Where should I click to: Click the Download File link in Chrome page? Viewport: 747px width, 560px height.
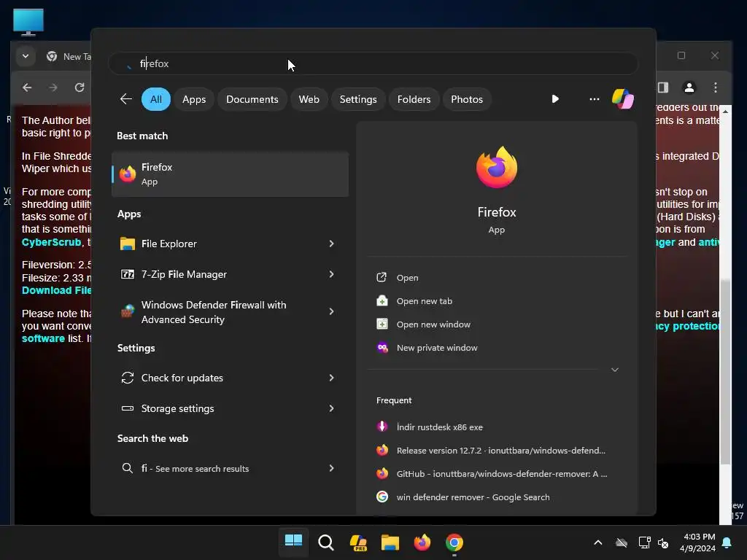56,290
